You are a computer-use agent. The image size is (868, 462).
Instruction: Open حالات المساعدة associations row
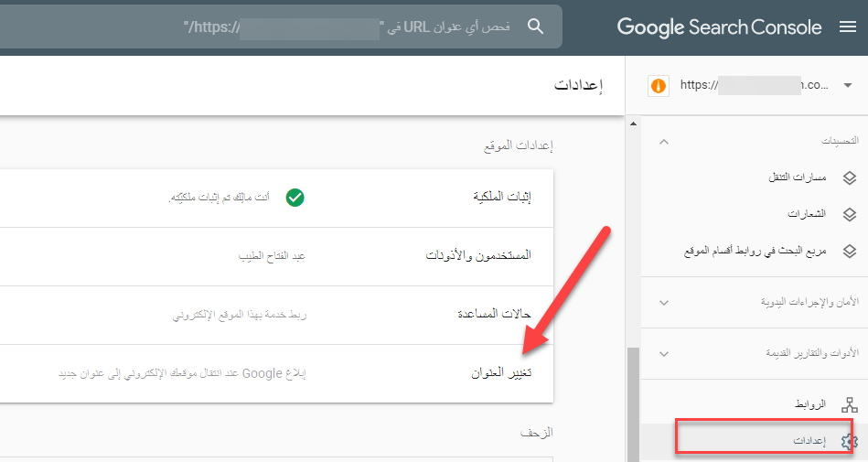[x=276, y=316]
